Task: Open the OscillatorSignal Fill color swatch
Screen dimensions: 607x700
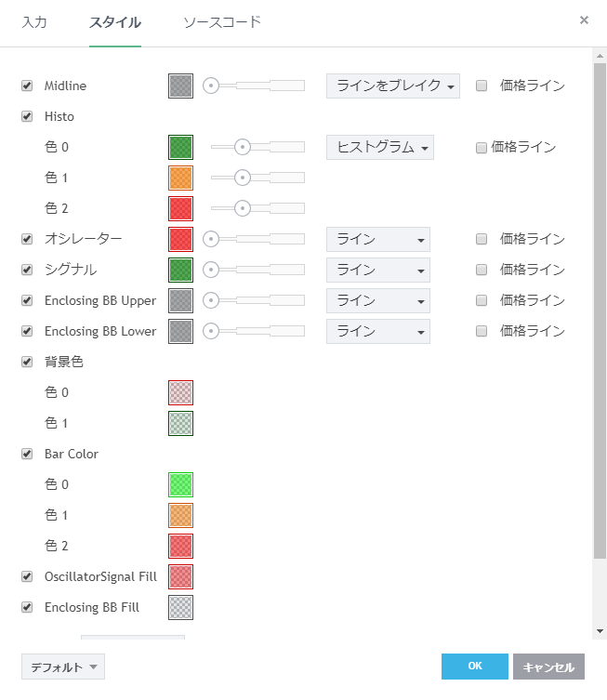Action: [x=180, y=576]
